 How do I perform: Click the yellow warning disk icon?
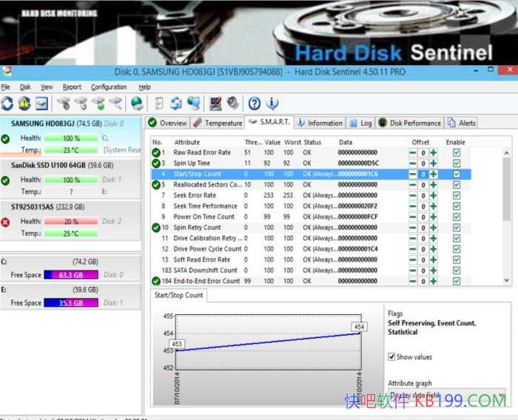tap(24, 104)
